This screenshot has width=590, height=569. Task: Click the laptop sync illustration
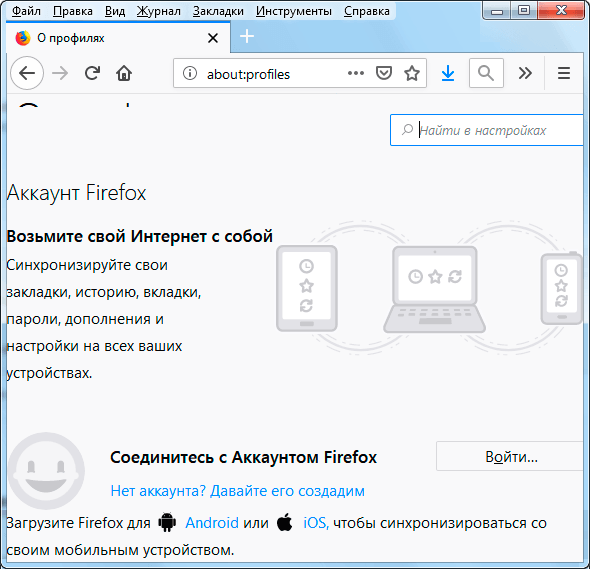point(435,289)
